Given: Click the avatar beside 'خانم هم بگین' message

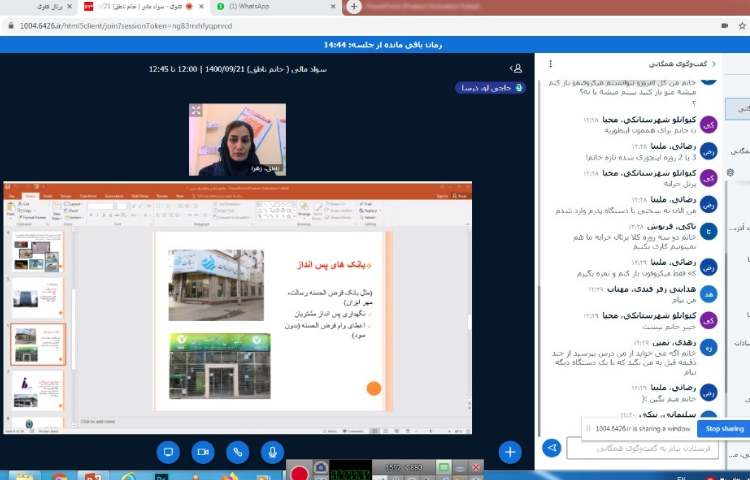Looking at the screenshot, I should pyautogui.click(x=708, y=393).
